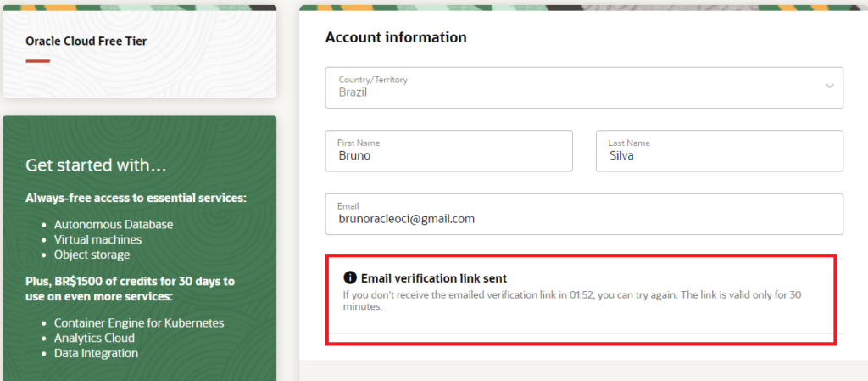Click the Email verification link sent heading
The height and width of the screenshot is (381, 868).
[x=434, y=278]
